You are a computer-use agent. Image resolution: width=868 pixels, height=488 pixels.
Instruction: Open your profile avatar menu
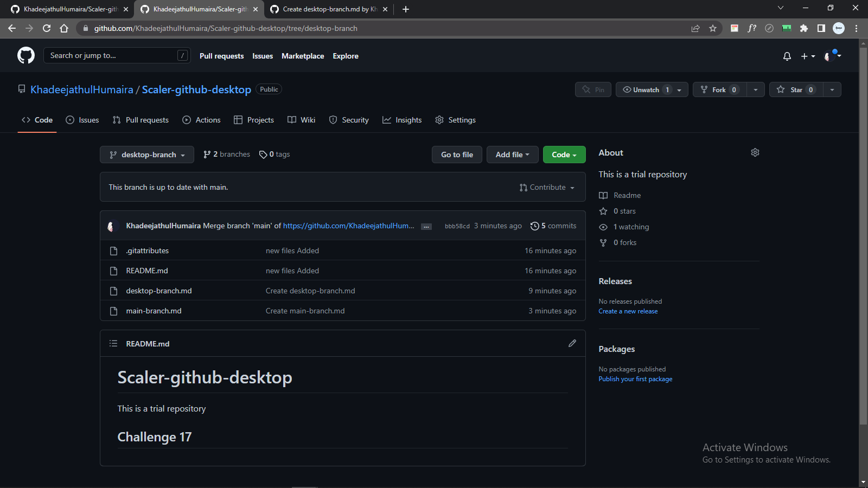pos(828,55)
